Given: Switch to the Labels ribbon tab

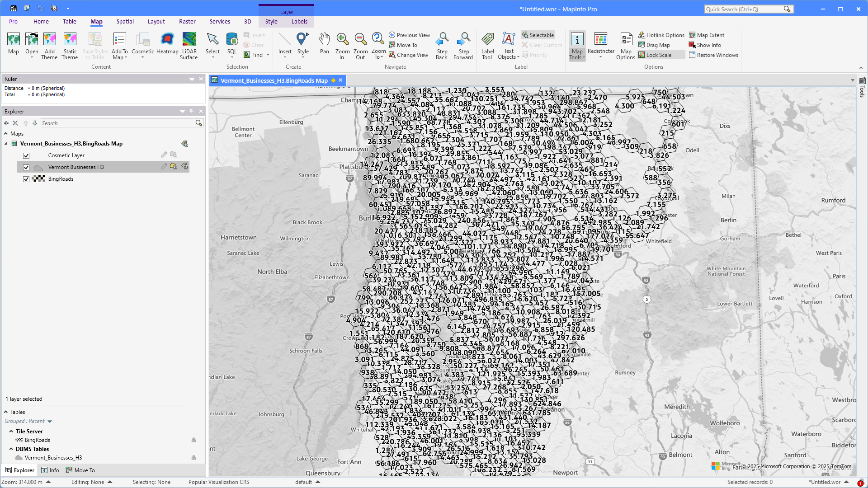Looking at the screenshot, I should point(299,22).
